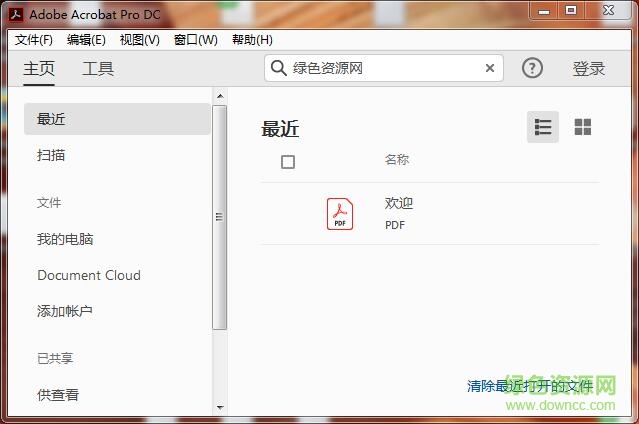Open the help question mark icon
The width and height of the screenshot is (639, 424).
point(532,68)
